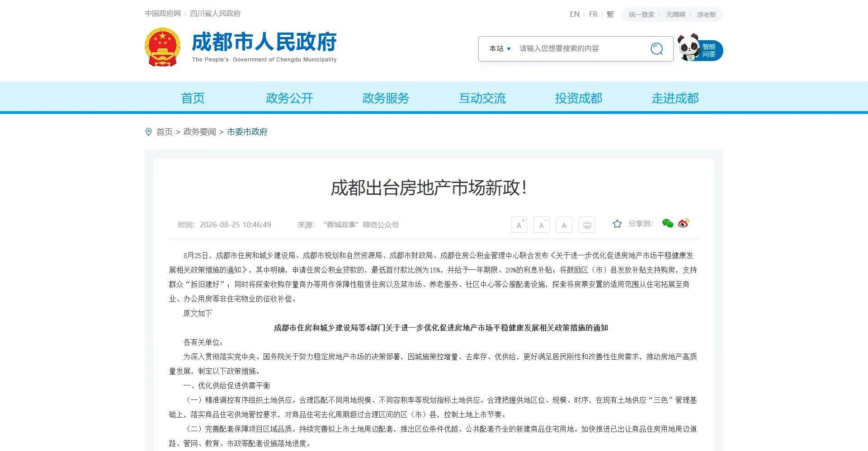Screen dimensions: 868x451
Task: Expand the 本站 search scope dropdown
Action: click(500, 48)
